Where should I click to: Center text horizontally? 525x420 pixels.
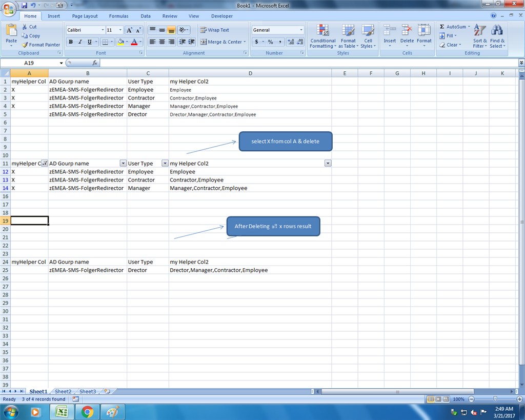coord(162,42)
